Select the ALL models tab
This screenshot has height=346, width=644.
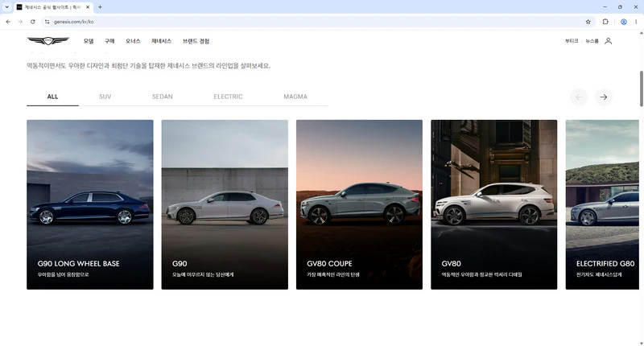(x=52, y=97)
